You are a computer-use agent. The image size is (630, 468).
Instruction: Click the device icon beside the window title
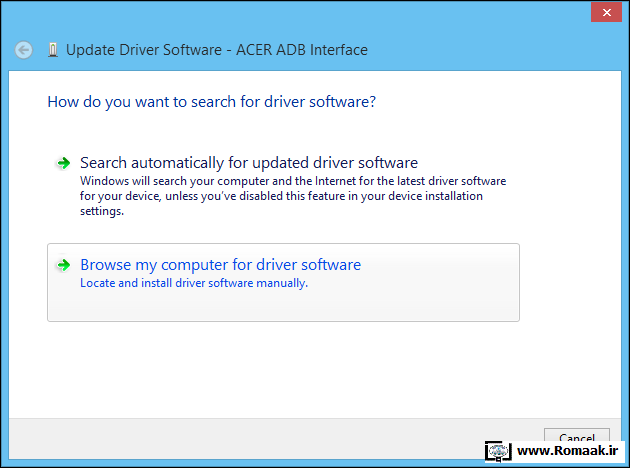click(53, 50)
